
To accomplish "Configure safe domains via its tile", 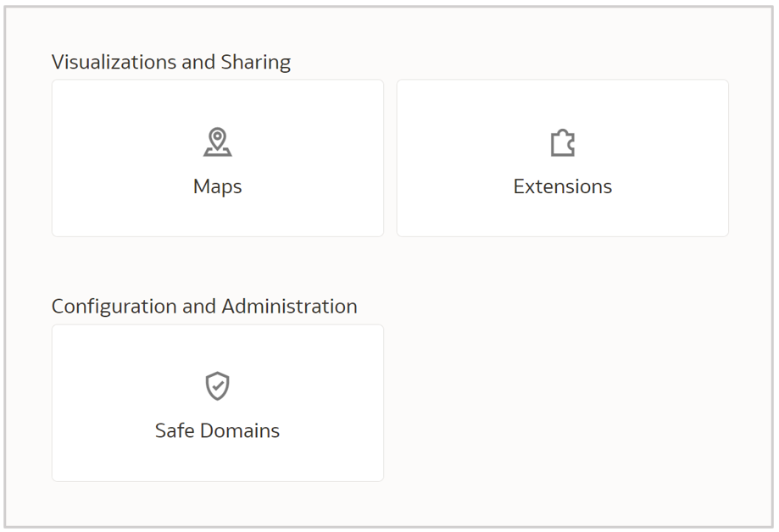I will 218,402.
